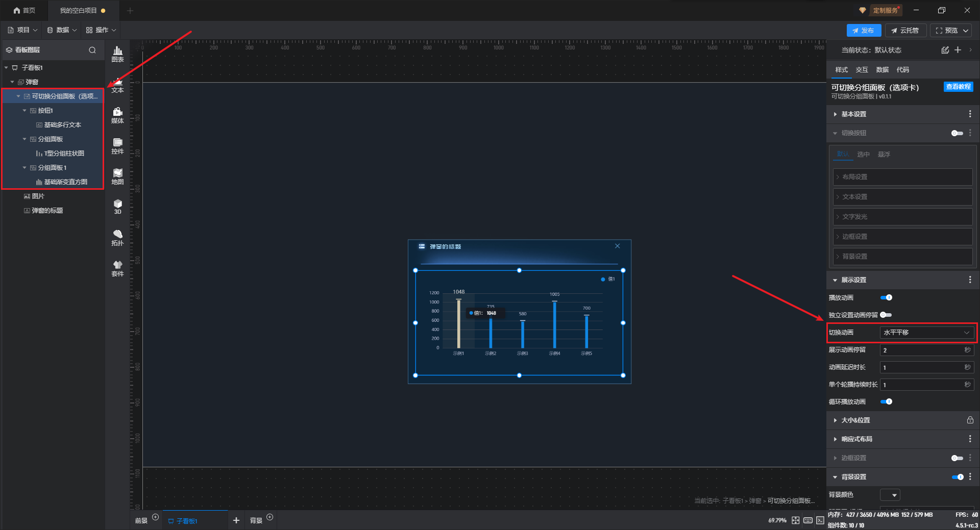
Task: Select the 选中 state tab
Action: (863, 155)
